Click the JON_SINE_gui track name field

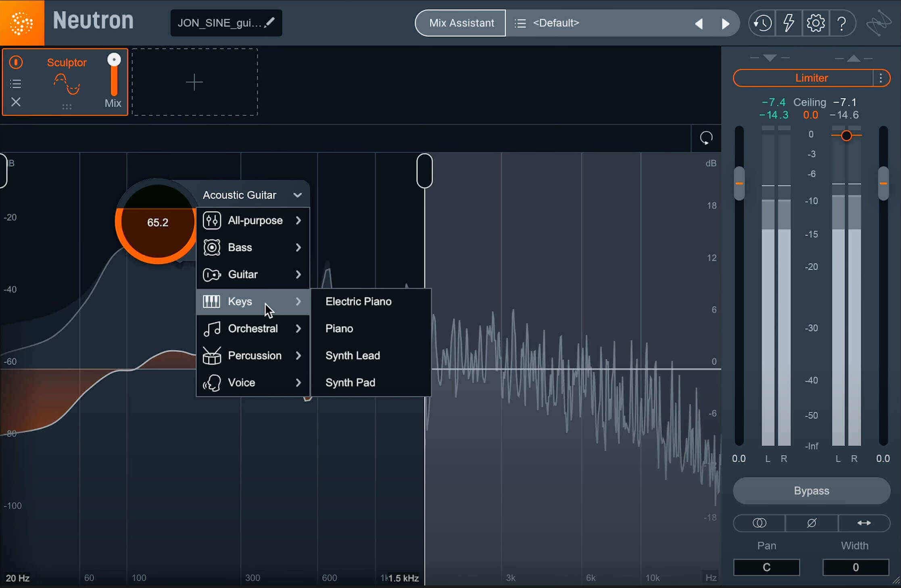226,23
